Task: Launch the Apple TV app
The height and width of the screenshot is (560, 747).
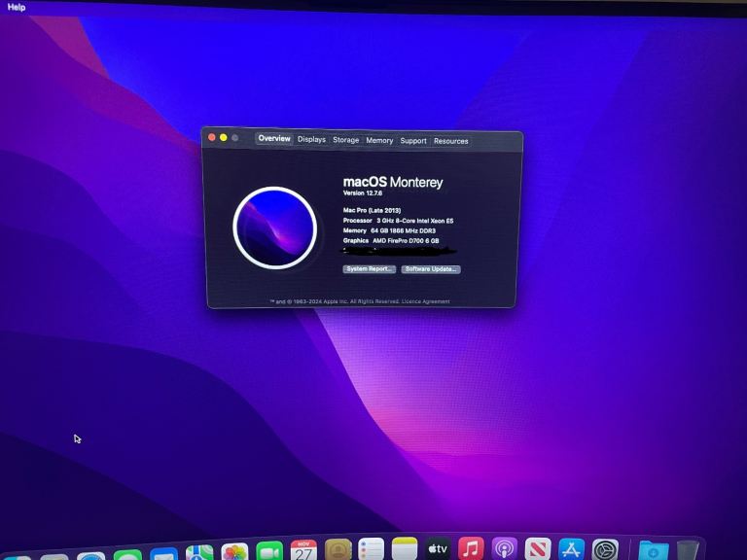Action: click(438, 548)
